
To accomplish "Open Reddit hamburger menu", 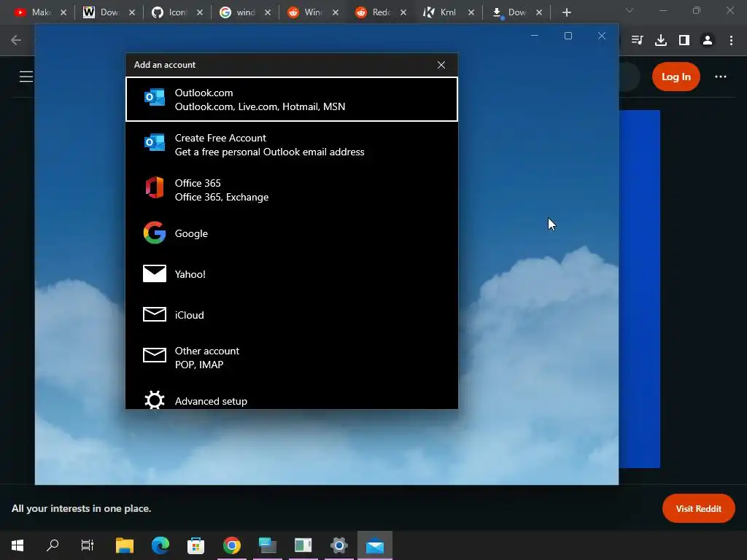I will pos(26,77).
